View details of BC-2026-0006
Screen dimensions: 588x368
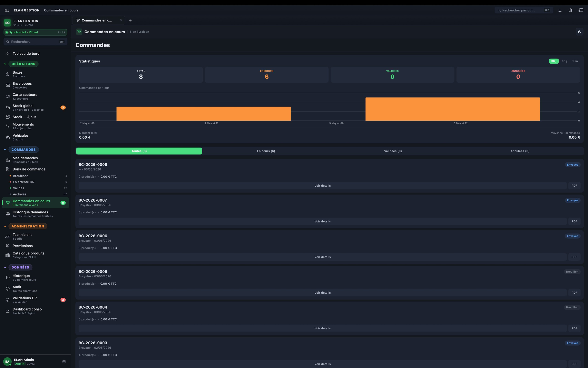click(x=322, y=257)
